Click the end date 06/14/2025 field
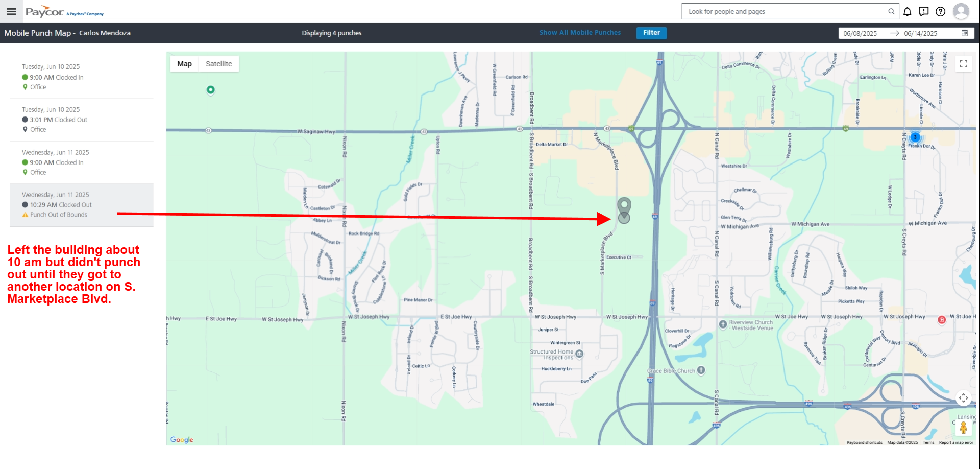Image resolution: width=980 pixels, height=469 pixels. pos(920,33)
